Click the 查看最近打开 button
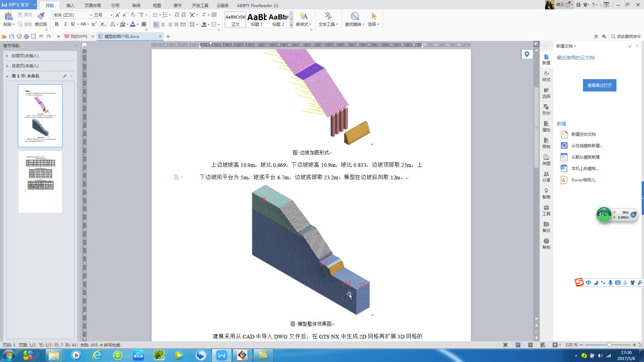The height and width of the screenshot is (362, 644). coord(599,85)
